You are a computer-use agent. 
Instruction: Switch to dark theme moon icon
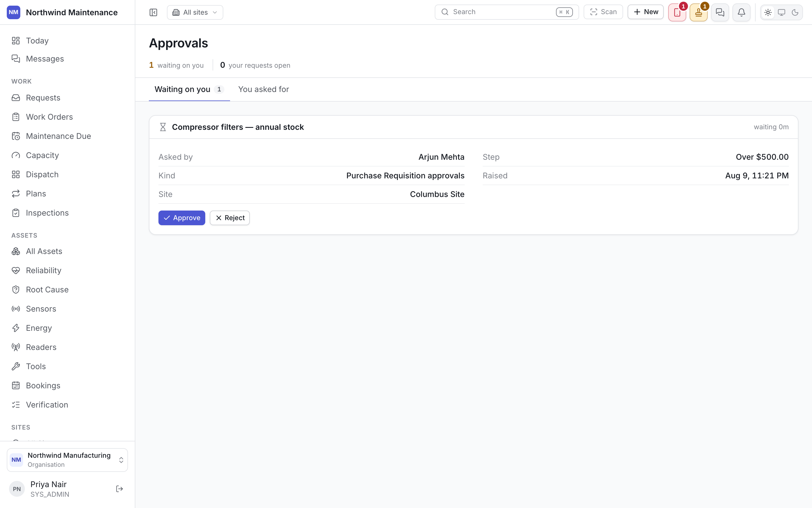pos(795,12)
